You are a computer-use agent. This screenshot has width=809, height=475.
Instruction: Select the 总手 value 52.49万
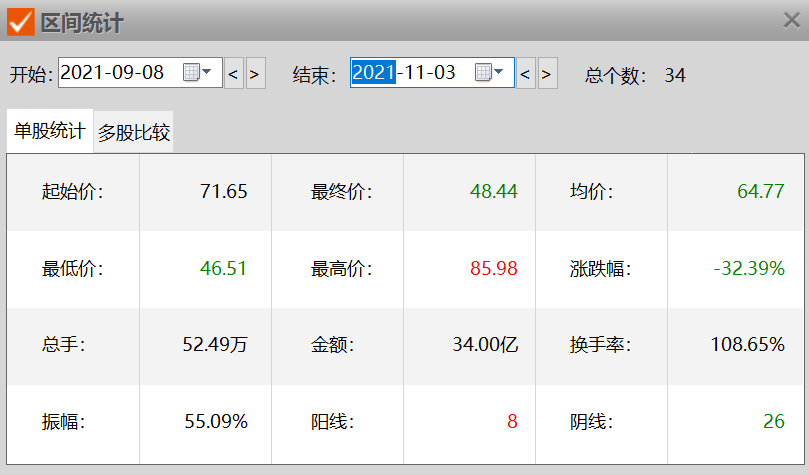[215, 344]
